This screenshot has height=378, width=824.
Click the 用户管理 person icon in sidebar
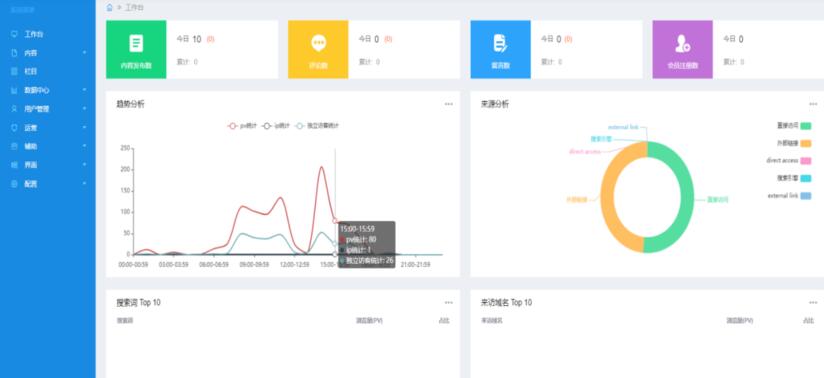[14, 109]
